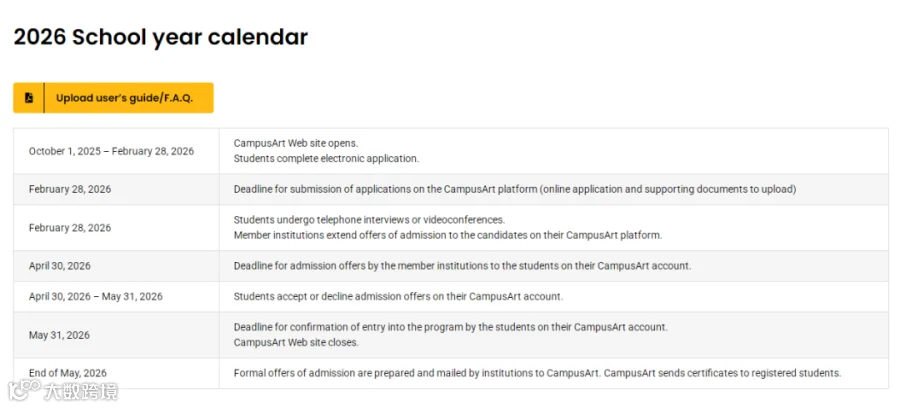The height and width of the screenshot is (408, 900).
Task: Click CampusArt Web site closes line
Action: point(296,343)
